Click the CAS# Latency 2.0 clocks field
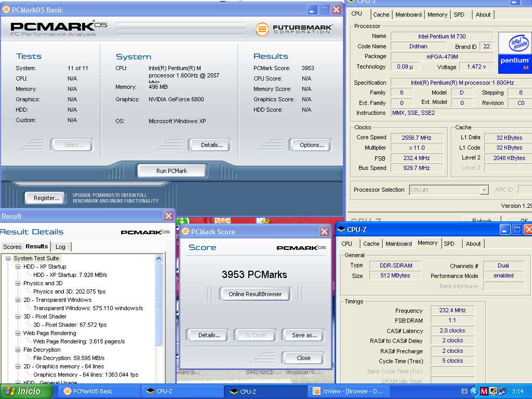The width and height of the screenshot is (532, 399). point(453,330)
